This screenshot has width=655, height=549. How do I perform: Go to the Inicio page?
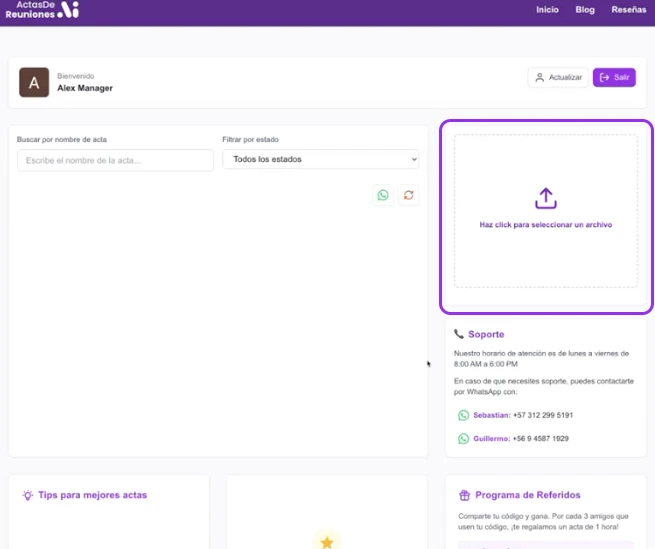click(547, 10)
